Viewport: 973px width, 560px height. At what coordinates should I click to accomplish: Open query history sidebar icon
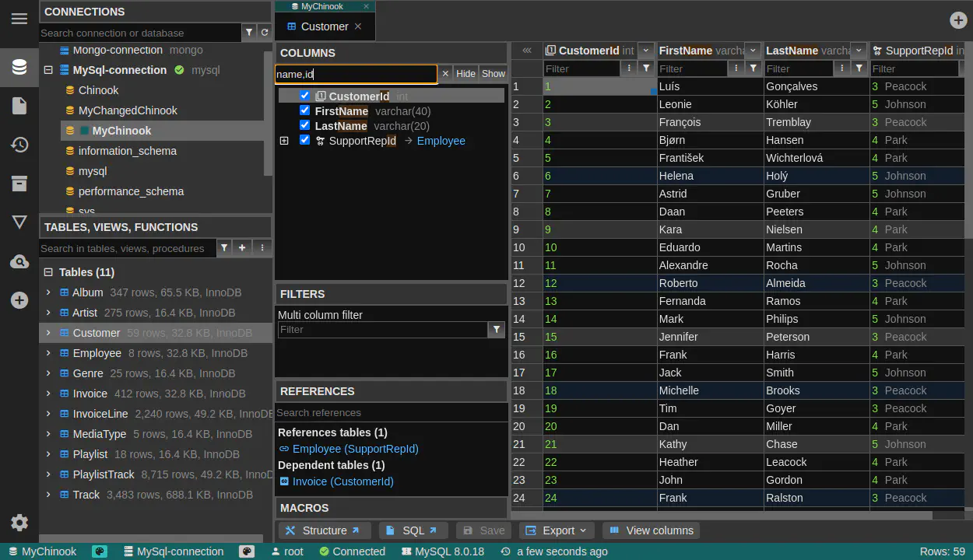[19, 145]
